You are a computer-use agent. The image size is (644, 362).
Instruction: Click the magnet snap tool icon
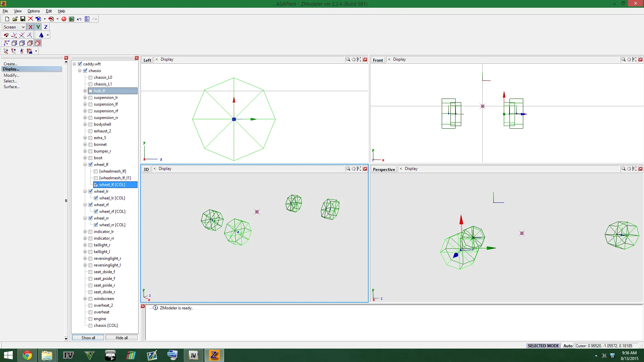point(6,35)
